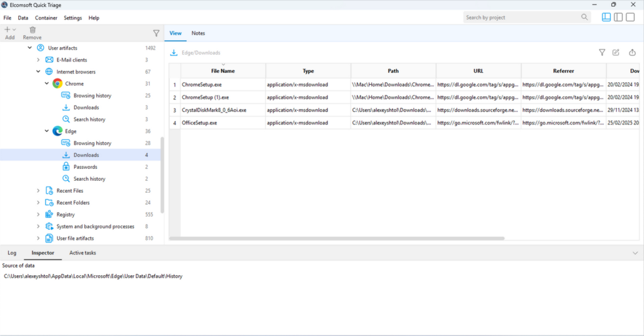Open the Log tab in bottom panel

click(x=12, y=253)
